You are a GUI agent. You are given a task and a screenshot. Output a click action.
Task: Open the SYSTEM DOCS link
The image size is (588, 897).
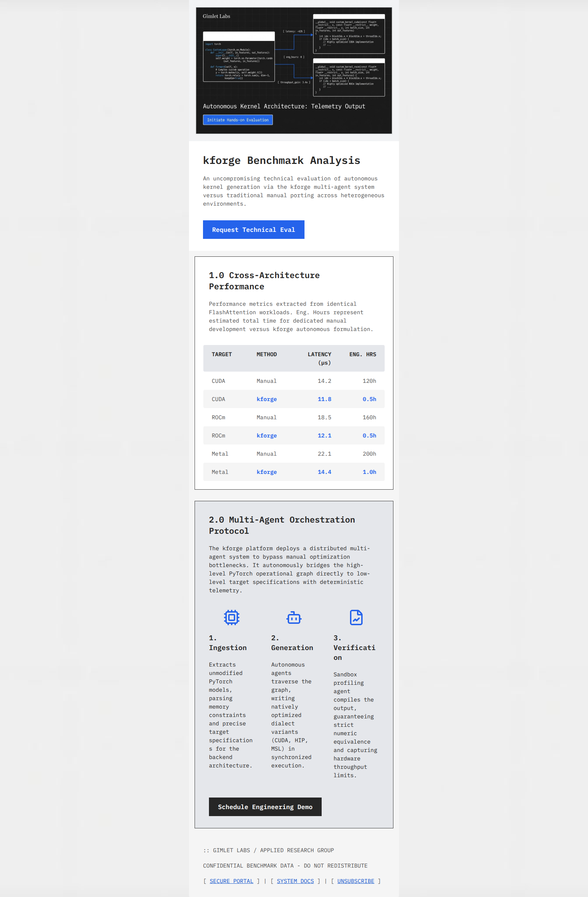point(295,881)
